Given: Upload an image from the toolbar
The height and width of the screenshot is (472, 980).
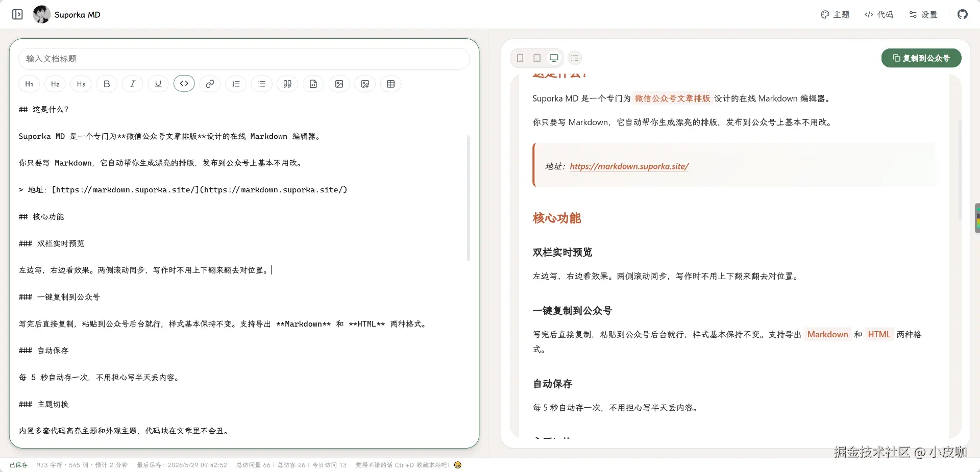Looking at the screenshot, I should [365, 84].
